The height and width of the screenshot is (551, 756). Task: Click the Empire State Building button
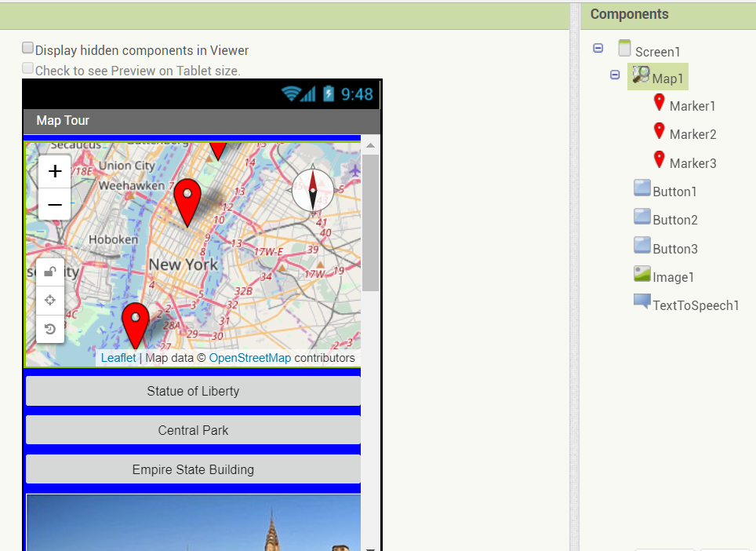194,469
